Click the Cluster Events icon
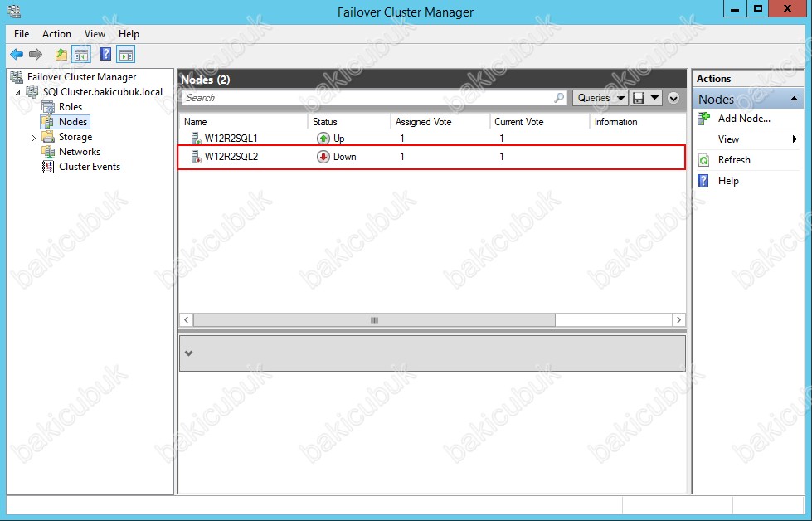This screenshot has width=812, height=521. coord(48,167)
